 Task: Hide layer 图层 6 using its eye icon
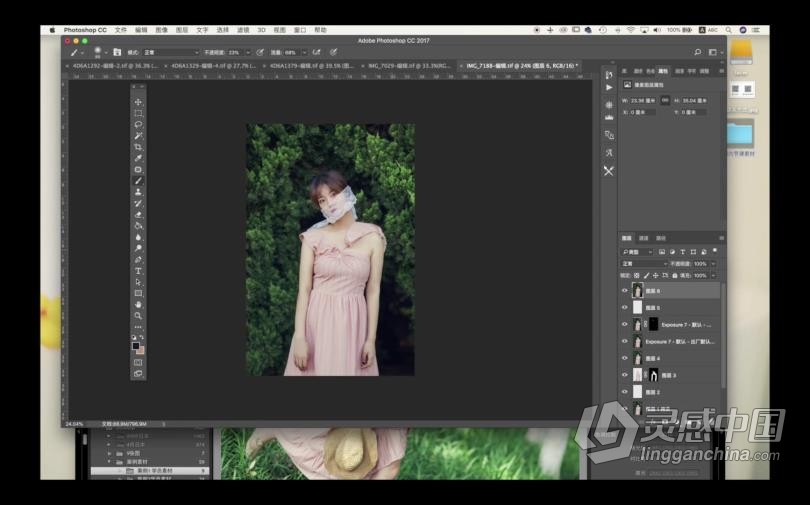[625, 291]
